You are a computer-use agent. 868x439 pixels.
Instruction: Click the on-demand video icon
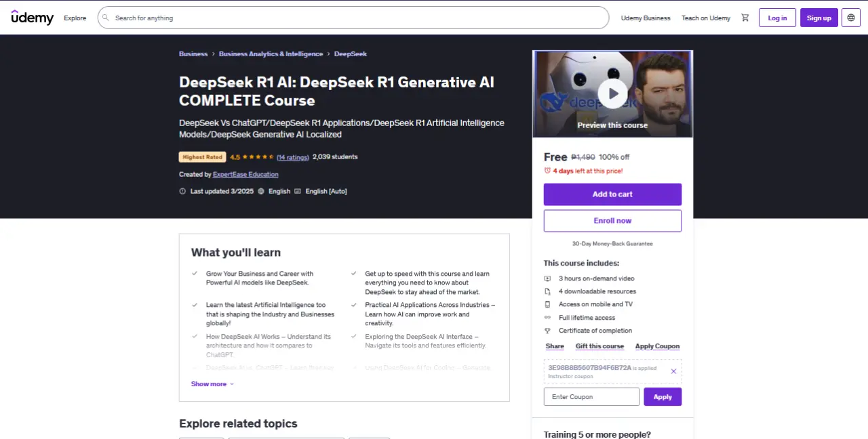pyautogui.click(x=547, y=278)
